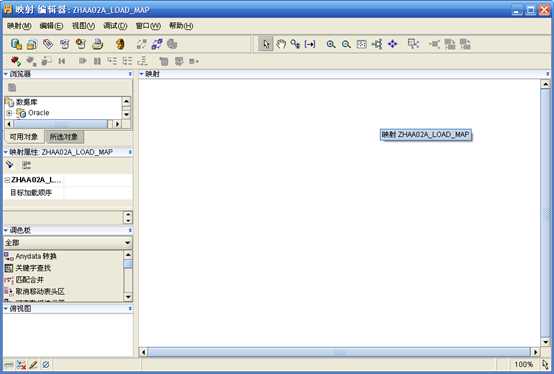Click the grayed resume debug icon
This screenshot has width=554, height=374.
[x=82, y=61]
